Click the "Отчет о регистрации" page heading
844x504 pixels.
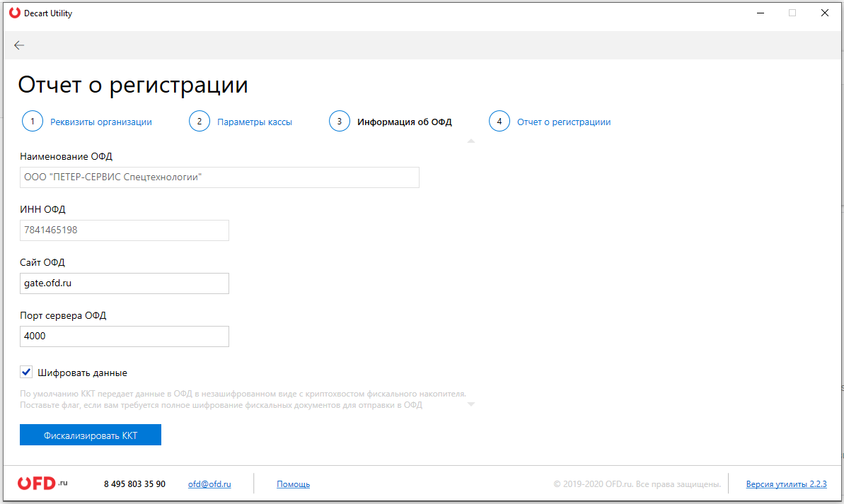click(x=133, y=85)
